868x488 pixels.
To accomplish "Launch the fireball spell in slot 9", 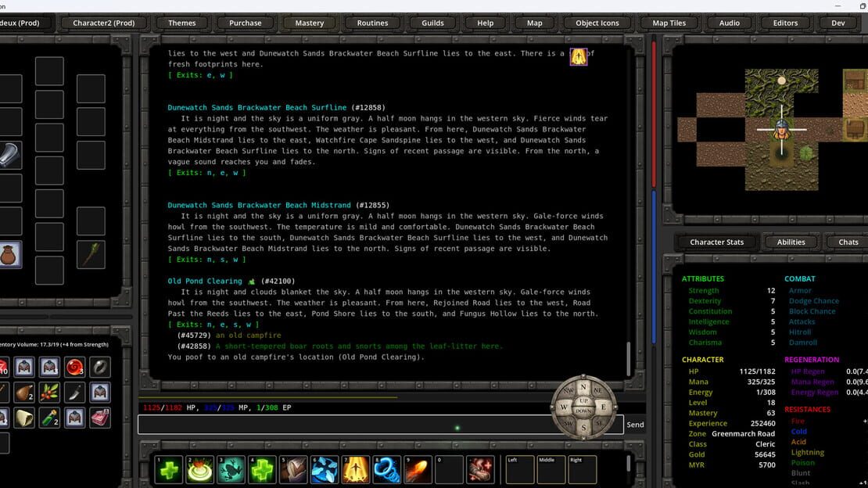I will (x=418, y=470).
